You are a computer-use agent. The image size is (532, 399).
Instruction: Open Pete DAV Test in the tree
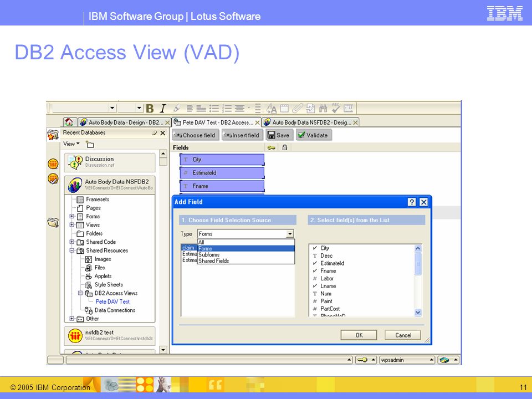pyautogui.click(x=112, y=301)
